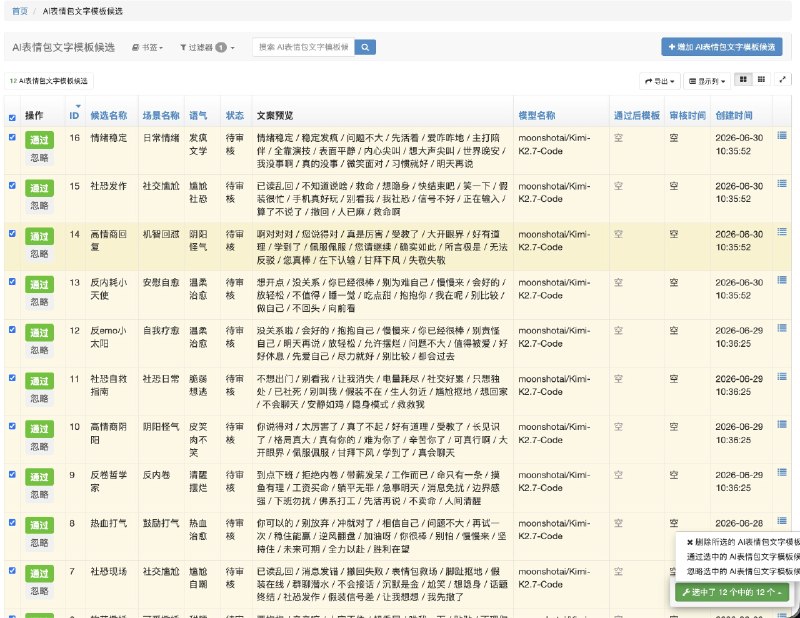800x618 pixels.
Task: Click 通过 button for row 10
Action: [x=39, y=429]
